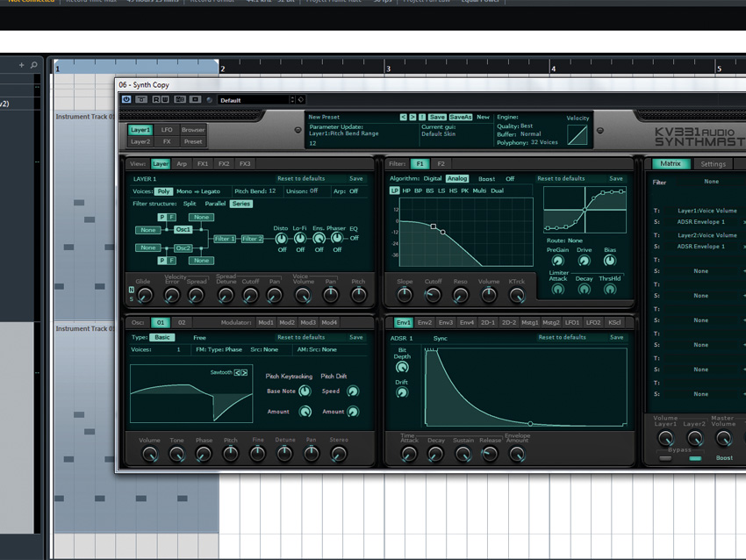Adjust the Disto effect knob
Screen dimensions: 746x560
tap(282, 239)
